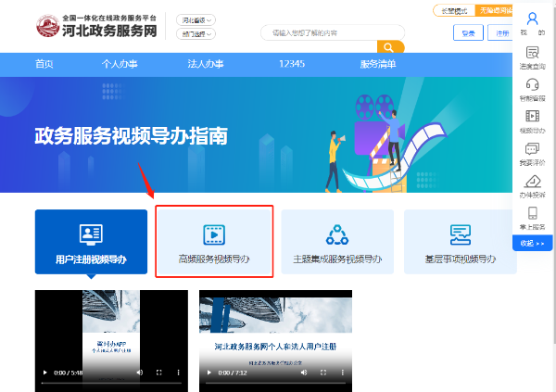Screen dimensions: 556x392
Task: Expand the 部门选择 department dropdown
Action: [196, 34]
